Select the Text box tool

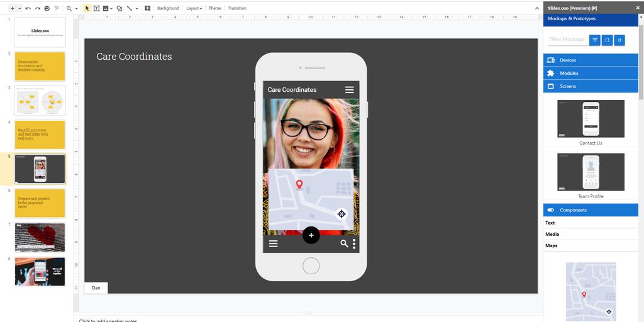tap(97, 8)
